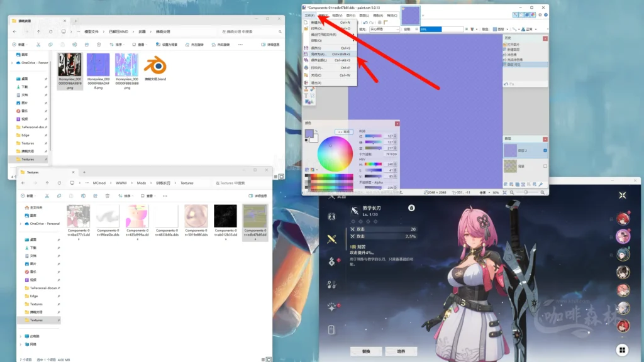Click the refresh icon in upper Explorer
The height and width of the screenshot is (362, 644).
(x=51, y=31)
